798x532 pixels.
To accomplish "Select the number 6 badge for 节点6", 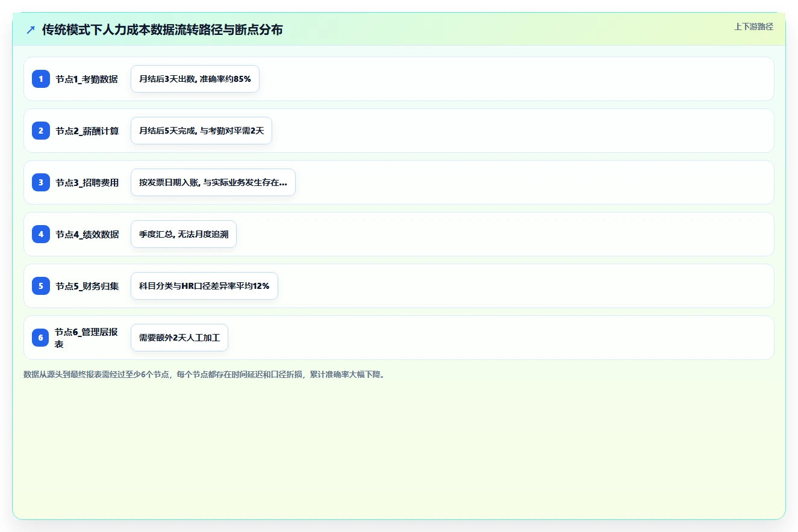I will coord(41,338).
